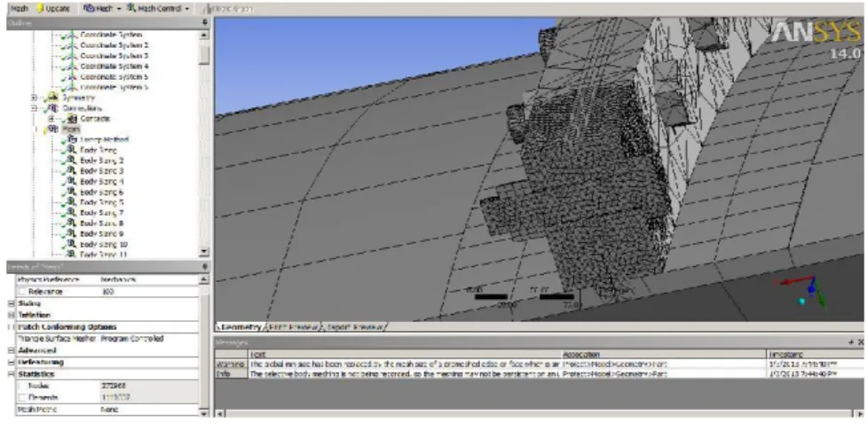
Task: Open the Mesh Control dropdown arrow
Action: [187, 9]
